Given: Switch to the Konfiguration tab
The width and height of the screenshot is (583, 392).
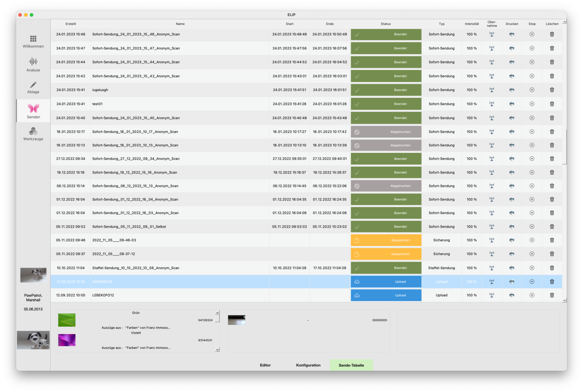Looking at the screenshot, I should (x=308, y=365).
